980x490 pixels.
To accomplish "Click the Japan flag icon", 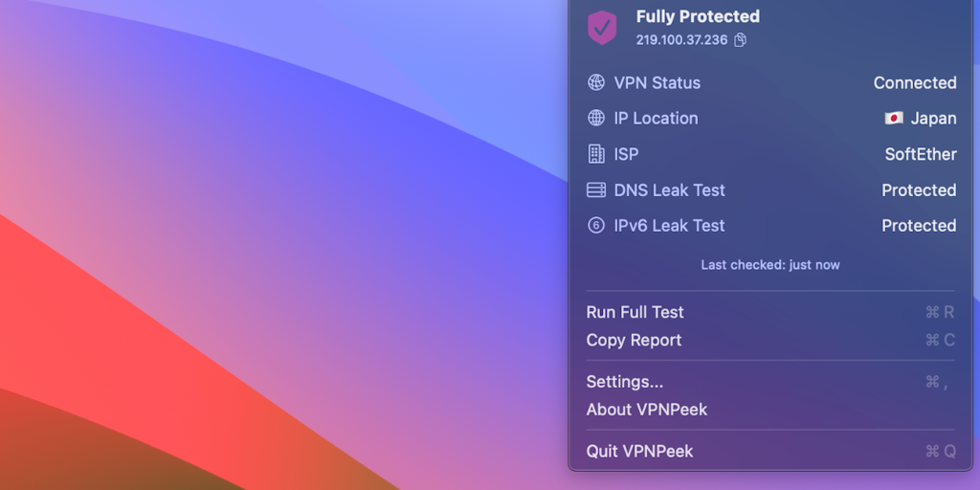I will tap(894, 119).
